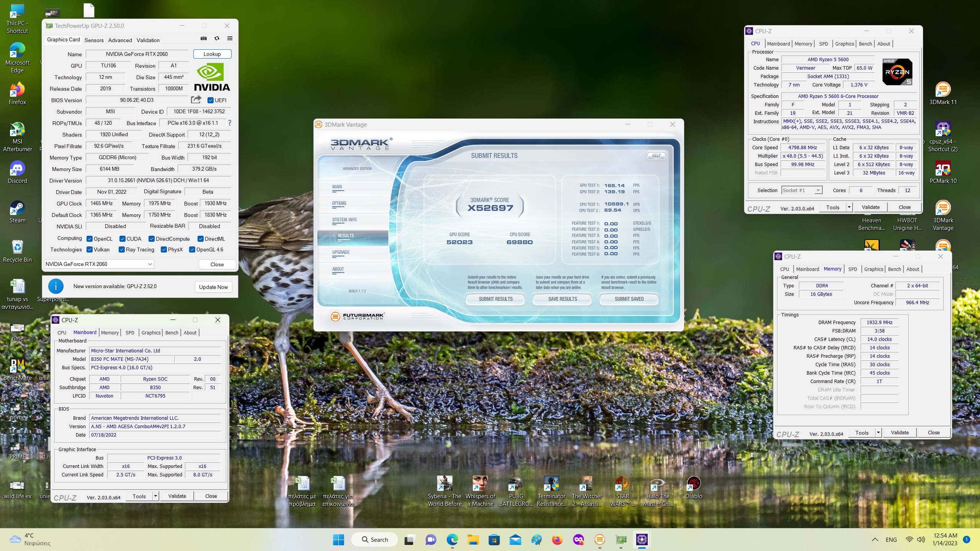Screen dimensions: 980x551
Task: Open Firefox desktop shortcut
Action: (17, 94)
